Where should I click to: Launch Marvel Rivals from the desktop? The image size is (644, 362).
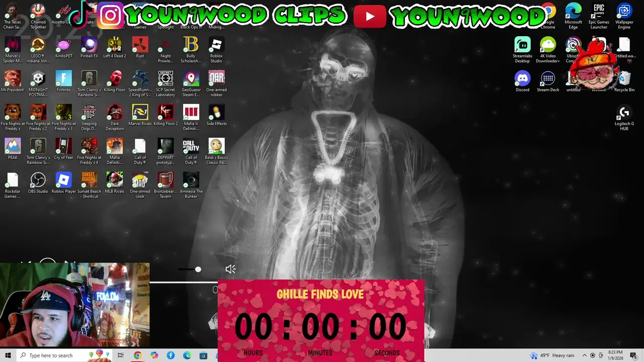[x=140, y=116]
